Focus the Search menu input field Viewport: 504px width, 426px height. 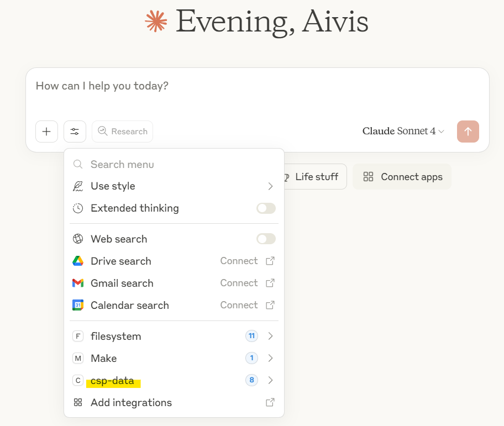coord(174,165)
